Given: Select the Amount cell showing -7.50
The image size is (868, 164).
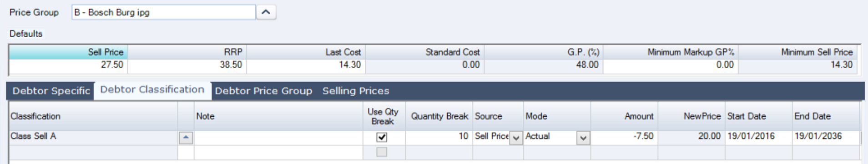Looking at the screenshot, I should coord(624,136).
